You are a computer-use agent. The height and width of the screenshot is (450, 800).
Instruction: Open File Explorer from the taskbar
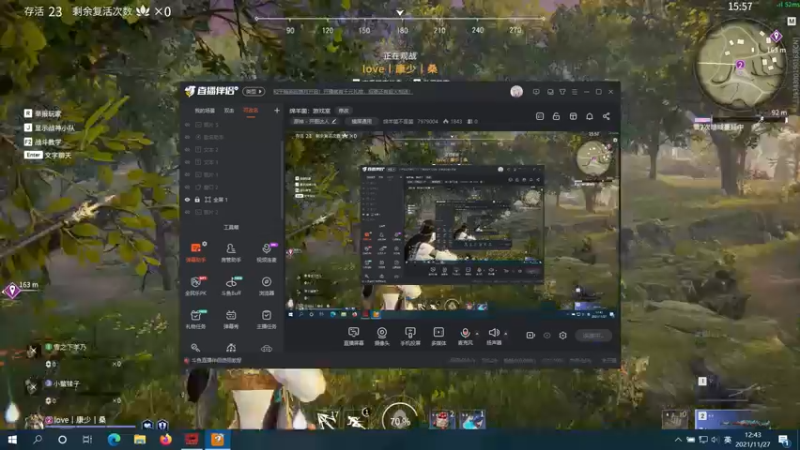[139, 439]
